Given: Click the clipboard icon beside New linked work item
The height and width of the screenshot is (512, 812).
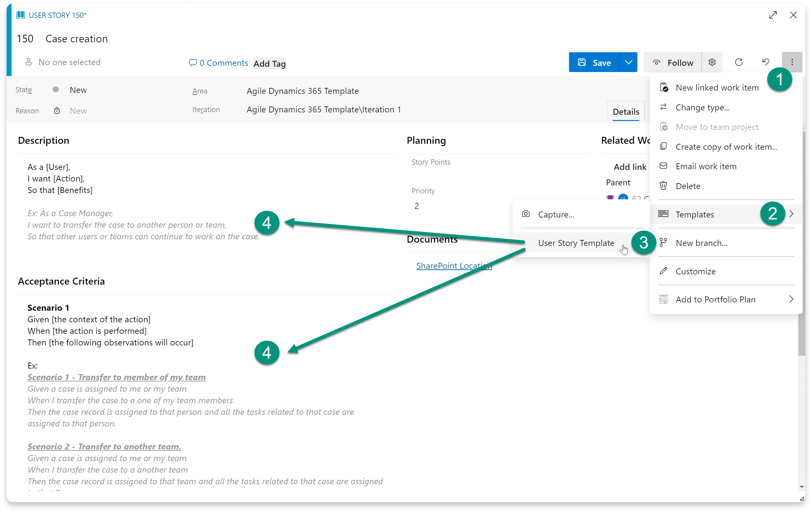Looking at the screenshot, I should [664, 87].
